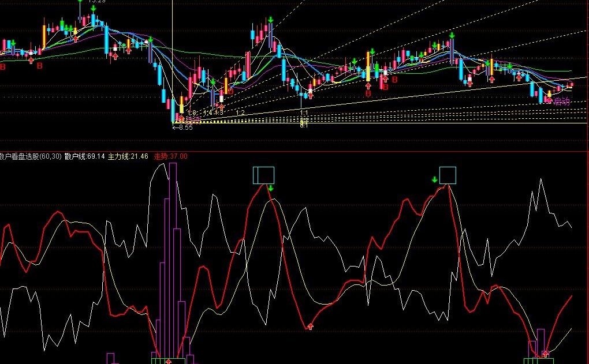The height and width of the screenshot is (364, 589).
Task: Select the 1:8 Gann angle label
Action: click(192, 112)
